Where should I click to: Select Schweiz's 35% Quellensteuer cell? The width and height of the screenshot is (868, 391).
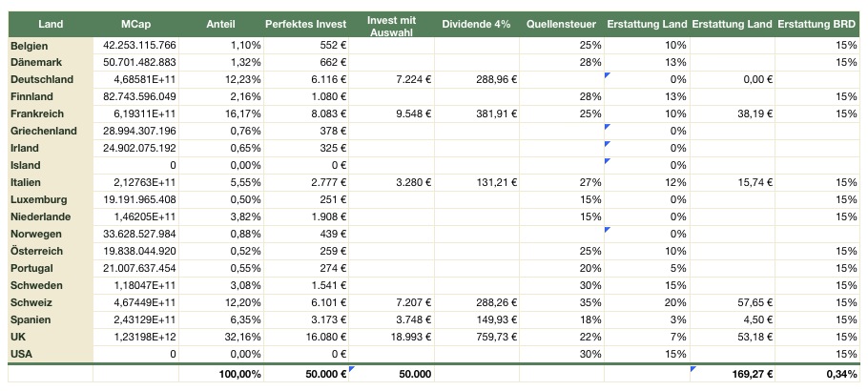tap(589, 302)
